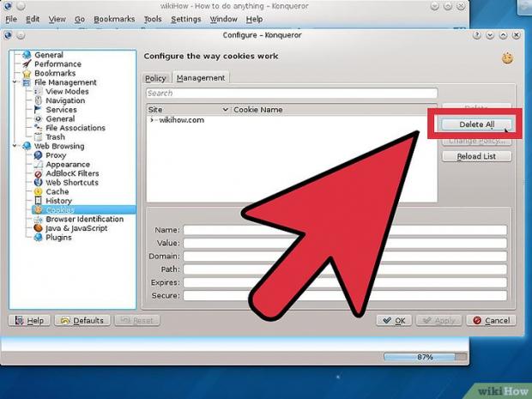Expand the wikihow.com cookie entry

(152, 120)
